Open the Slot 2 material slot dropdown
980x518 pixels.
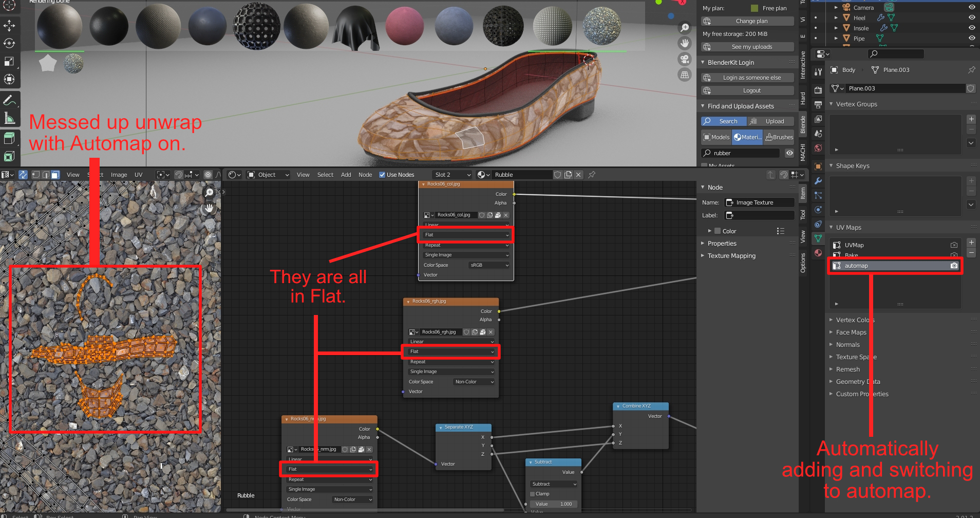tap(452, 175)
